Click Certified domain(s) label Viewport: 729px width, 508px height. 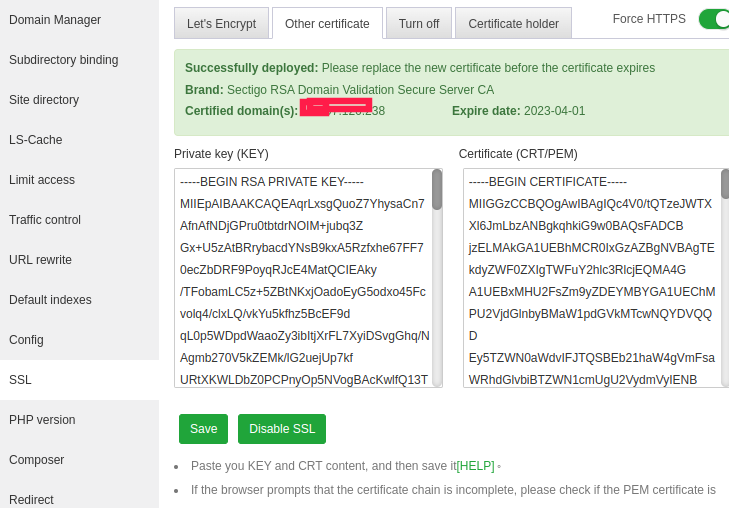point(241,111)
